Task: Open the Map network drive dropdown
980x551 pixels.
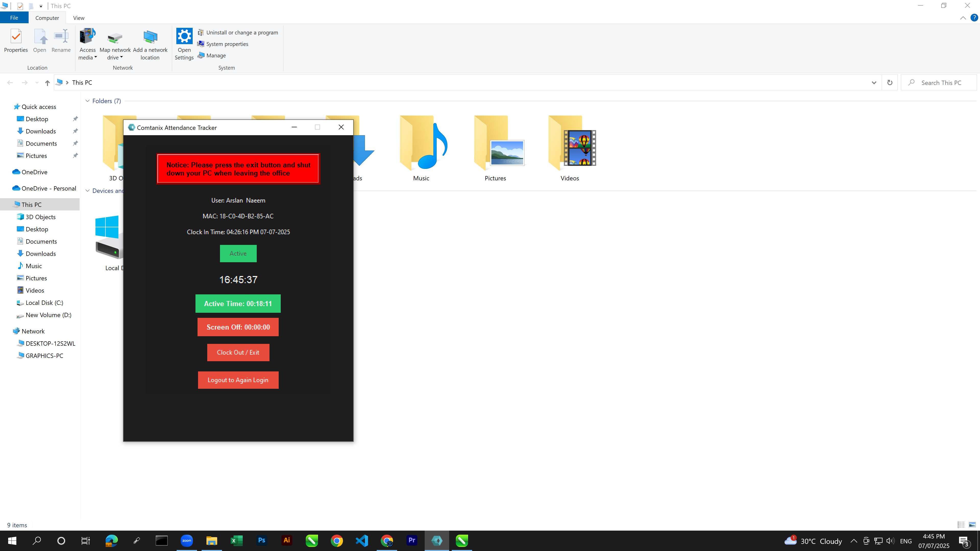Action: 115,44
